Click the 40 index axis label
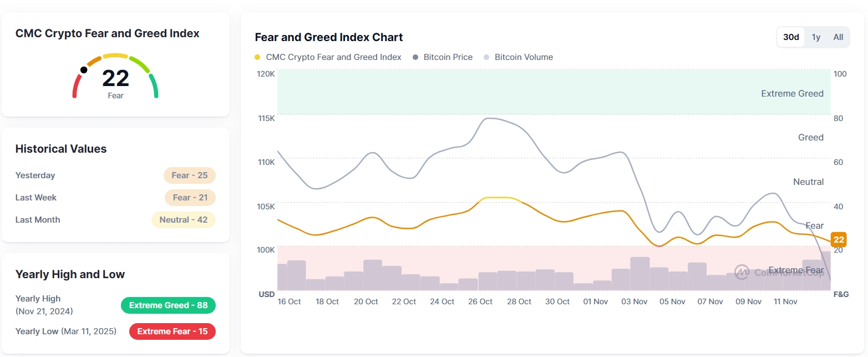Viewport: 868px width, 357px height. point(838,207)
